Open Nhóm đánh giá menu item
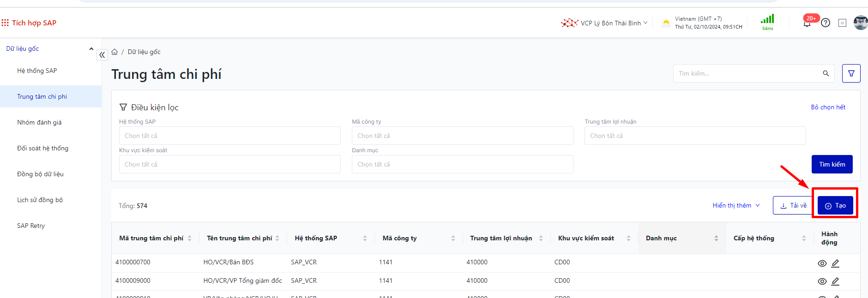Screen dimensions: 868x298 [x=39, y=122]
